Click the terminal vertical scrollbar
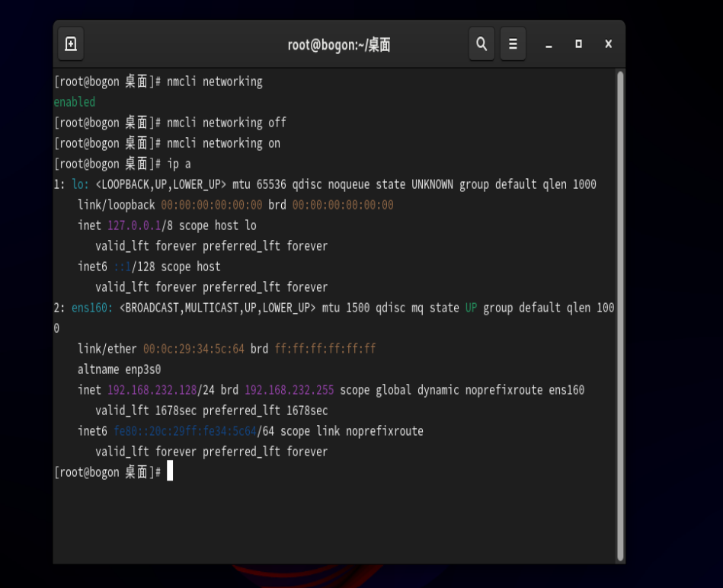723x588 pixels. coord(620,315)
